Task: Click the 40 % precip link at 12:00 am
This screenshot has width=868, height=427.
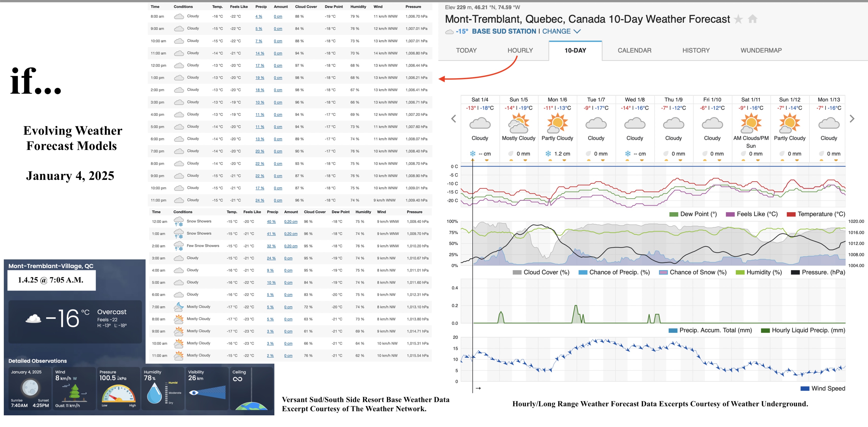Action: pos(271,221)
